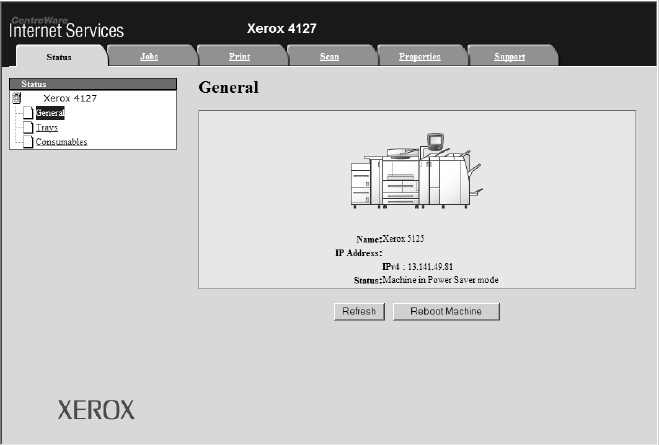This screenshot has width=659, height=445.
Task: Click the Refresh button
Action: pos(359,311)
